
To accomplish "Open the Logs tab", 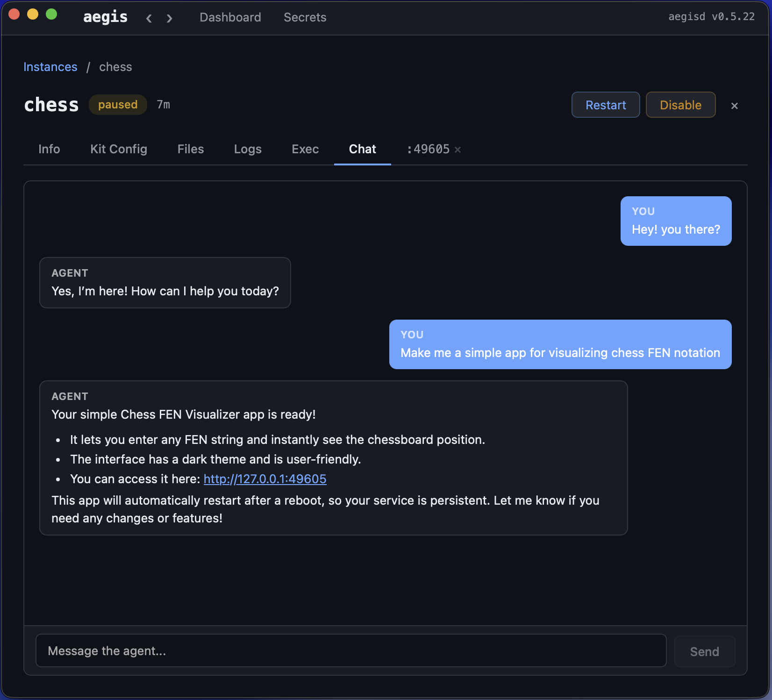I will click(248, 149).
